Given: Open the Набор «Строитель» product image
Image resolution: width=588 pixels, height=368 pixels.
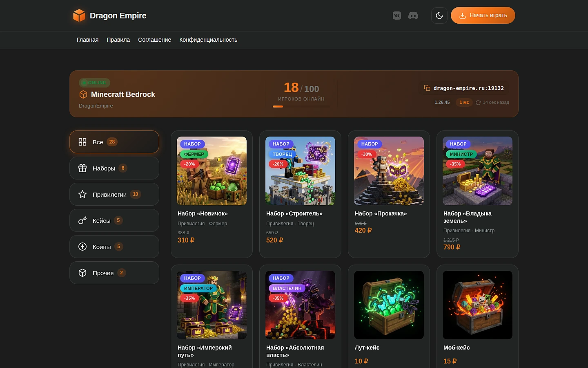Looking at the screenshot, I should point(300,171).
